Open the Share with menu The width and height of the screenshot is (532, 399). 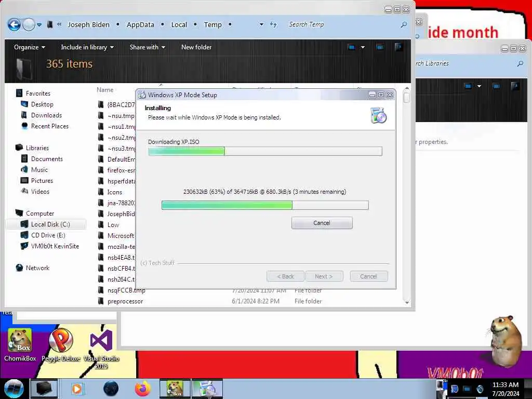pos(147,47)
